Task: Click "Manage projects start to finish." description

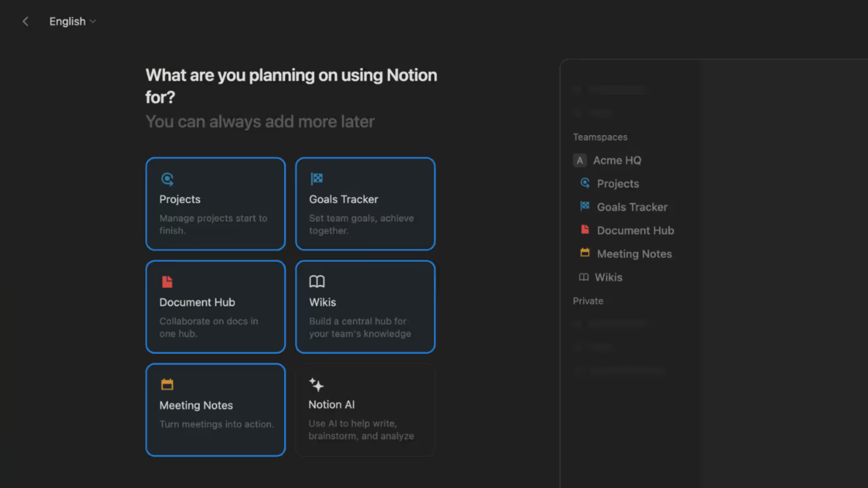Action: pos(213,225)
